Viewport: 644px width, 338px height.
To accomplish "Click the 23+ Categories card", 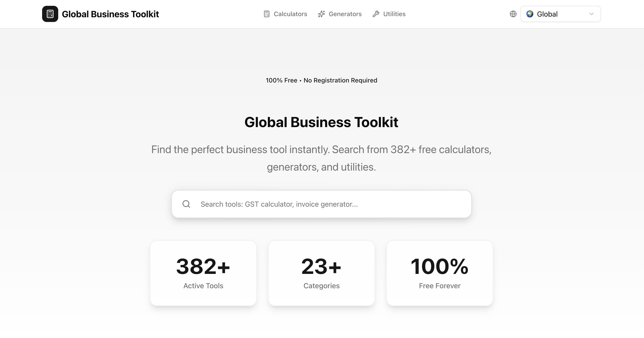I will 322,273.
